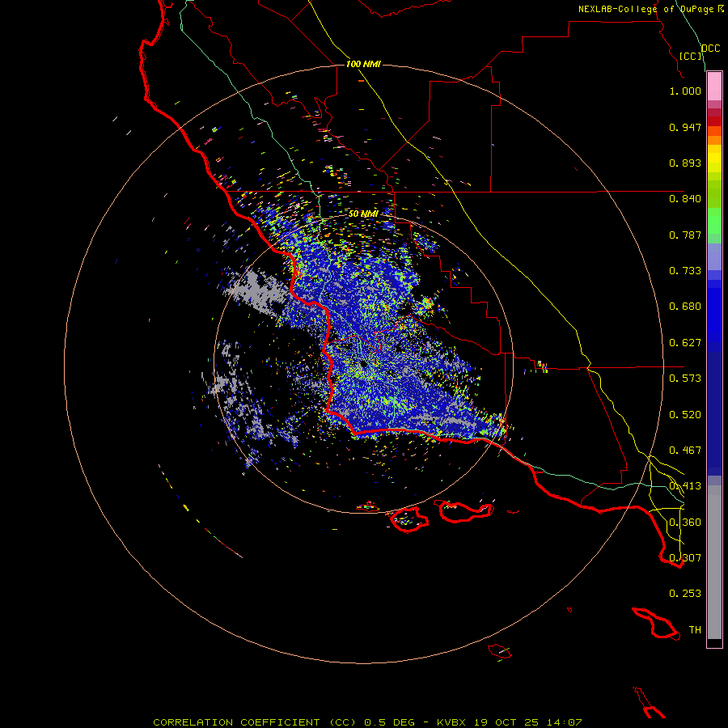
Task: Click the [CC] units label above color bar
Action: pos(691,56)
